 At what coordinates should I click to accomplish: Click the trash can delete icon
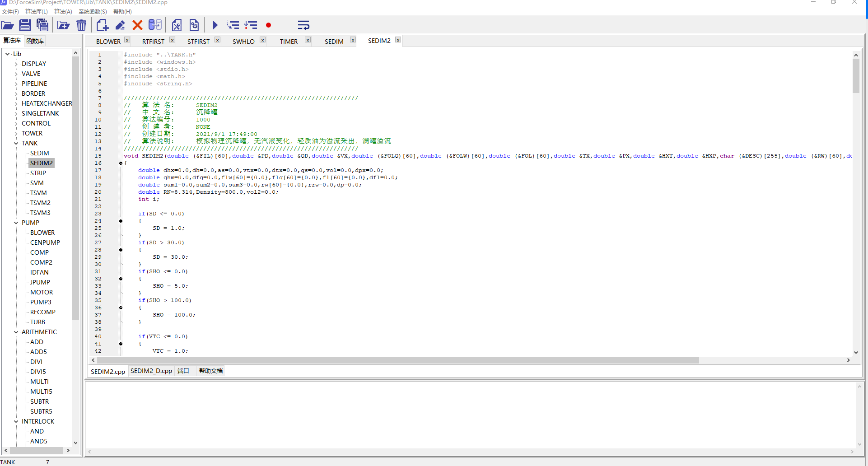(81, 25)
